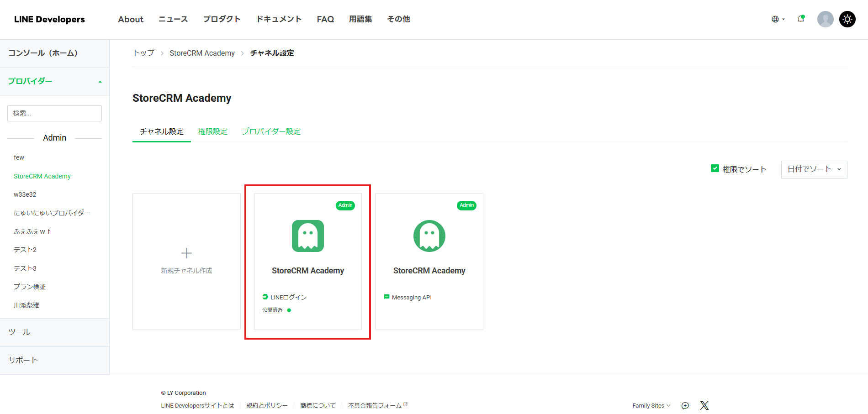Screen dimensions: 868x414
Task: Click the Messaging API channel ghost icon
Action: click(429, 236)
